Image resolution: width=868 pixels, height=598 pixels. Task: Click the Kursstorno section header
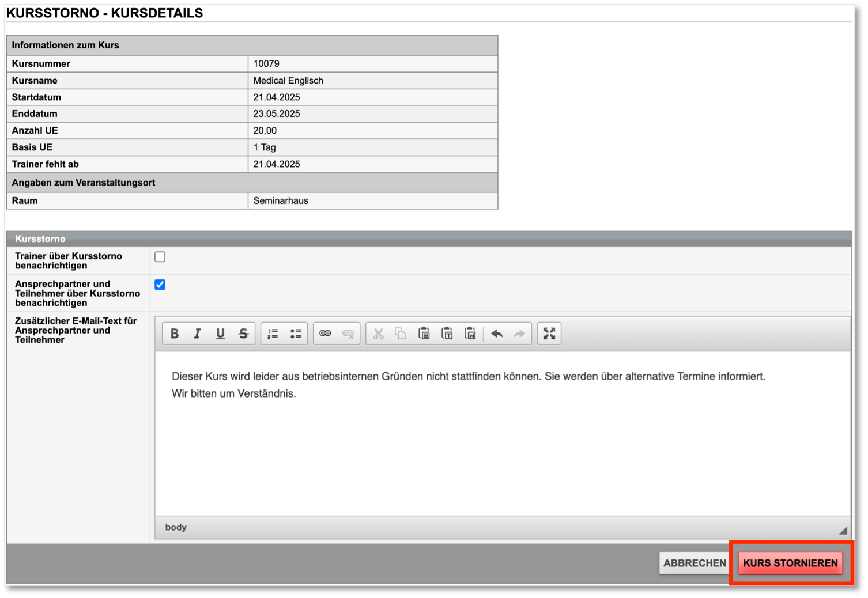(40, 239)
